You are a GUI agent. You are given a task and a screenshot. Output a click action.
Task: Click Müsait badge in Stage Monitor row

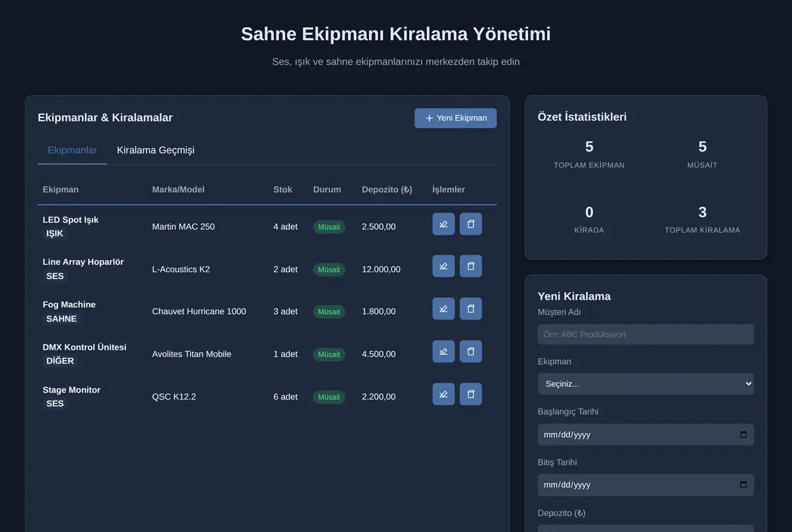tap(329, 397)
